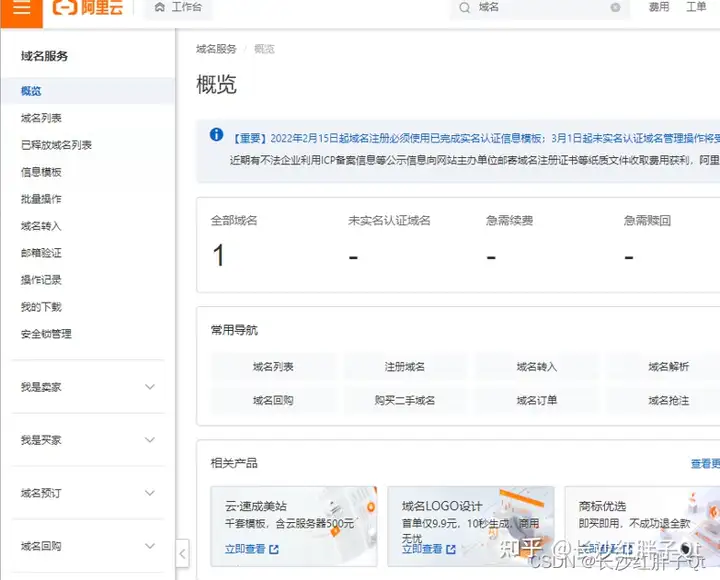Collapse the sidebar using the arrow handle
The width and height of the screenshot is (720, 580).
pyautogui.click(x=182, y=553)
